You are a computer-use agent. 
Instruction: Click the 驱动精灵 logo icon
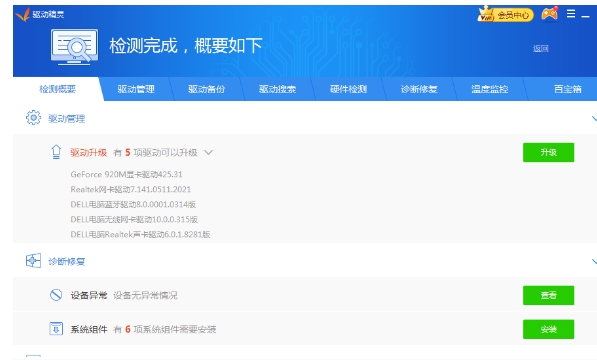[22, 14]
